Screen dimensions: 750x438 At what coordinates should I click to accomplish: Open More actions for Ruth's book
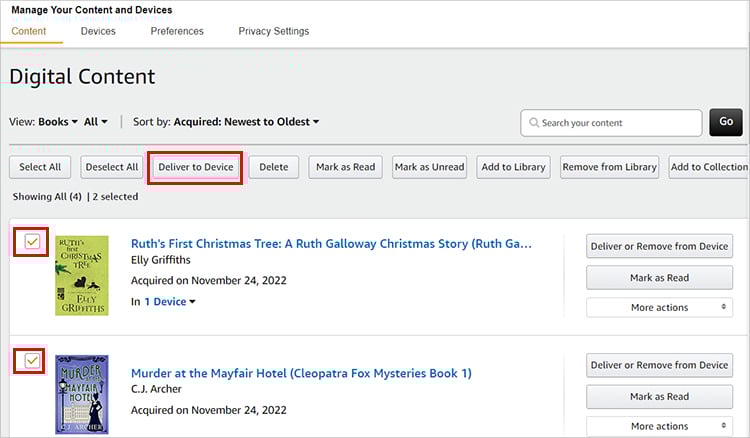(660, 307)
